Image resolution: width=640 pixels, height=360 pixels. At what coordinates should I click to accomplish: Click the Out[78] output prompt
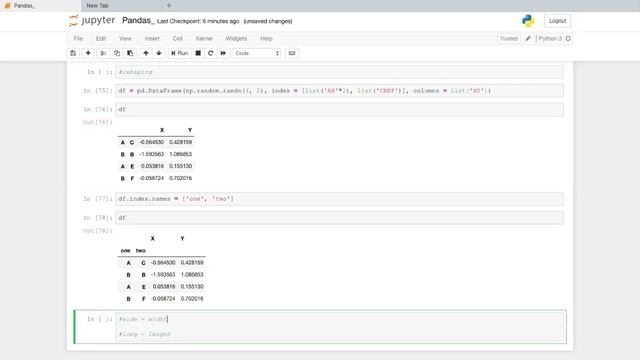click(98, 231)
